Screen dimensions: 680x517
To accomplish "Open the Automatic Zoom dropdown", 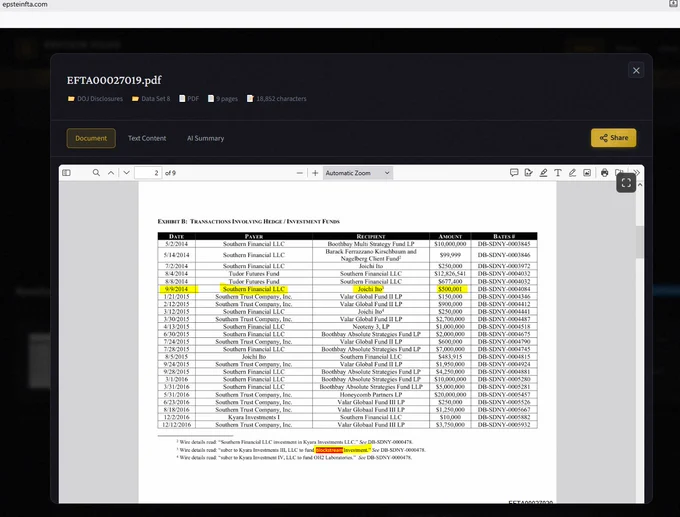I will [358, 173].
